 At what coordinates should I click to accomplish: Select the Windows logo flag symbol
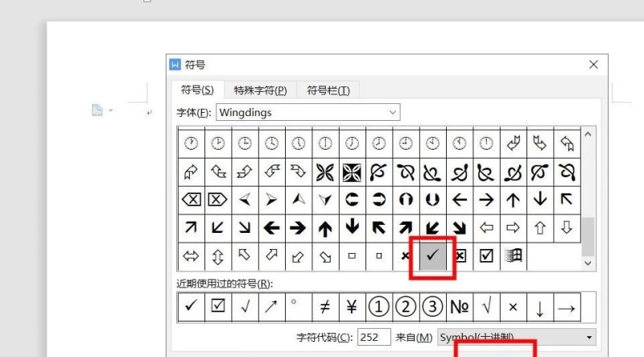tap(514, 255)
